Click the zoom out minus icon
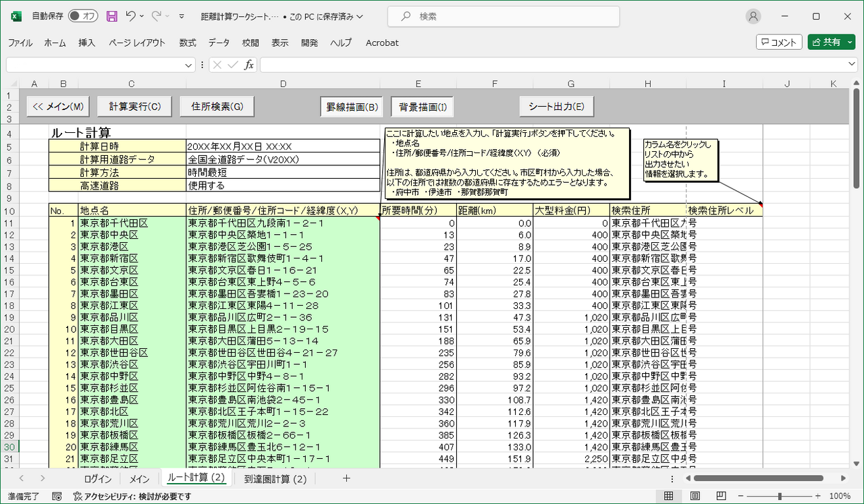The image size is (864, 504). pos(741,496)
